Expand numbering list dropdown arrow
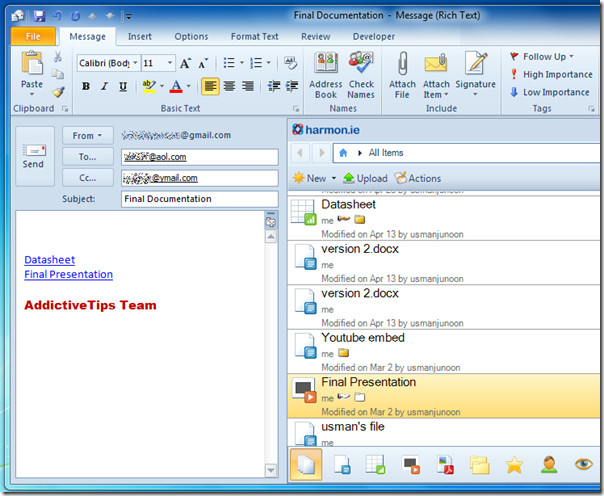This screenshot has height=496, width=604. (x=268, y=63)
